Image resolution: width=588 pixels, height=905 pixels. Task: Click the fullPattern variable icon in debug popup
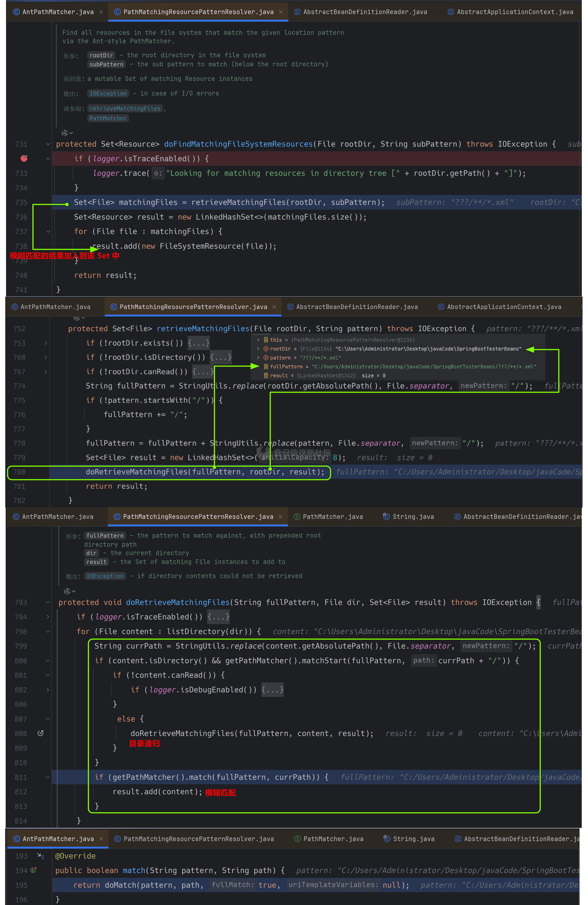(x=266, y=367)
